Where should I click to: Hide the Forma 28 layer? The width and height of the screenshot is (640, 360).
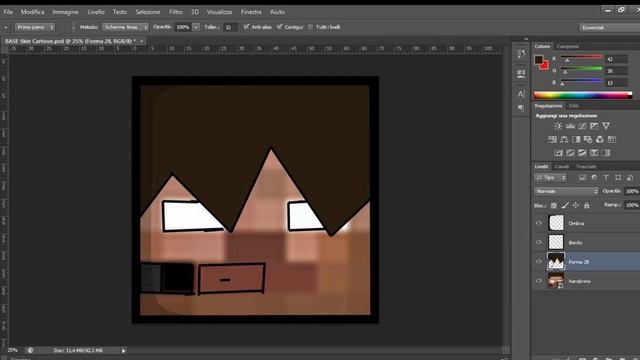[x=539, y=261]
